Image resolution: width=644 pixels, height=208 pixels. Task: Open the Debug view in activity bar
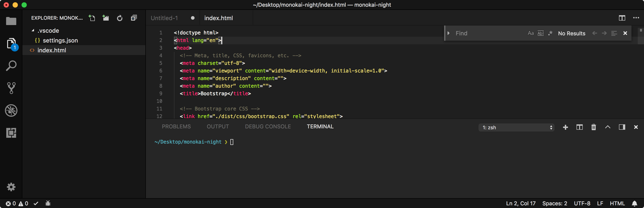click(11, 110)
